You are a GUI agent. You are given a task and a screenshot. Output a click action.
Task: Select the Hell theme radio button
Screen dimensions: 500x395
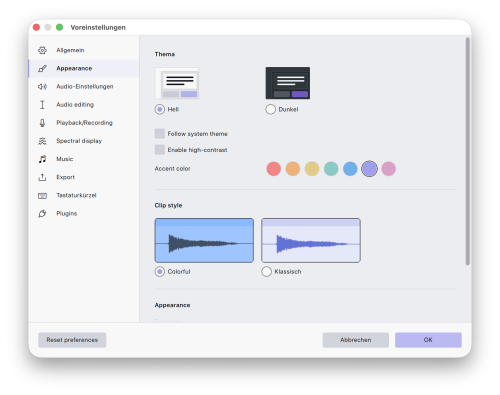(160, 109)
